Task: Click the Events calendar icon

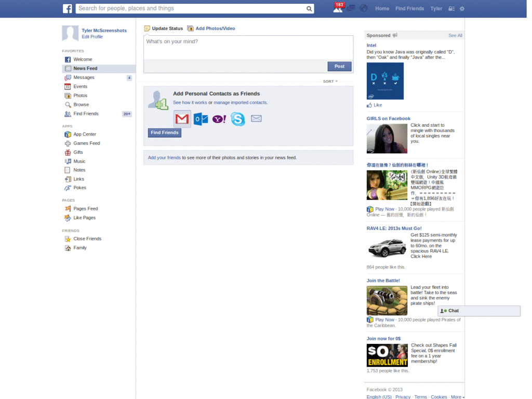Action: click(68, 87)
